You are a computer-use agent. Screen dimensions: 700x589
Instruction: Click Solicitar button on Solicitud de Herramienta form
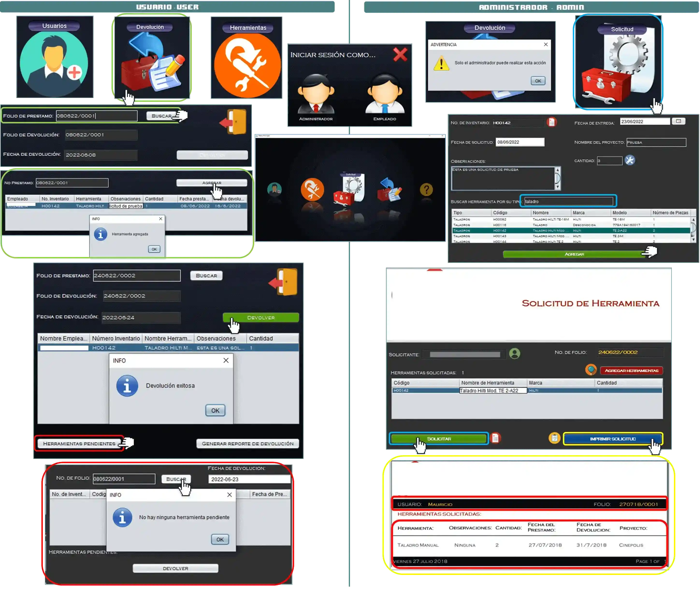click(439, 439)
